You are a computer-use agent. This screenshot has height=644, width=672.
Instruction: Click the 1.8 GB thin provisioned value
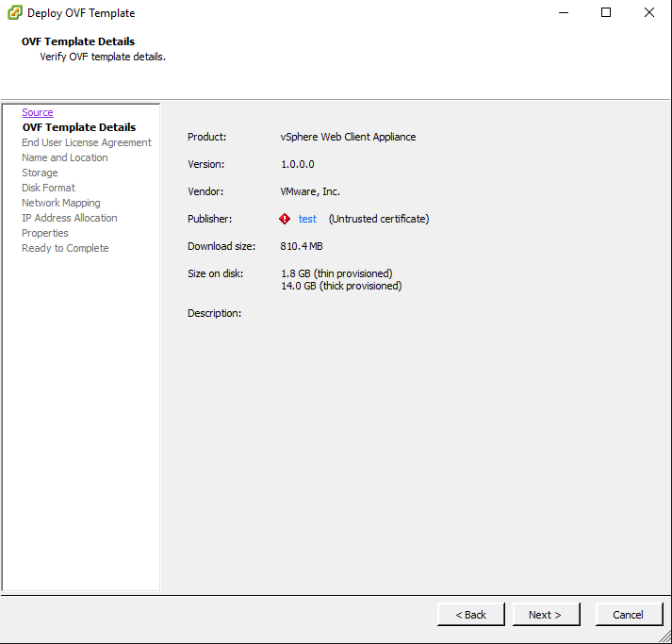pyautogui.click(x=336, y=273)
